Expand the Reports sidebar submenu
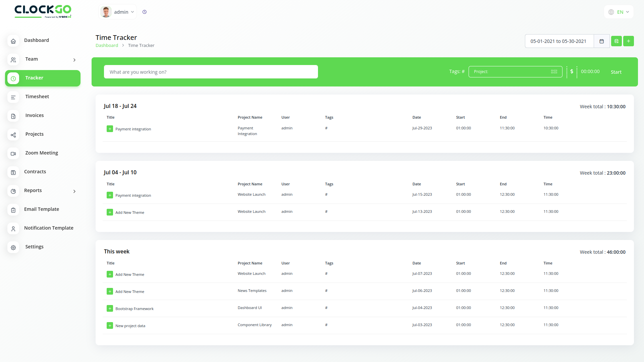The height and width of the screenshot is (362, 644). click(x=74, y=191)
